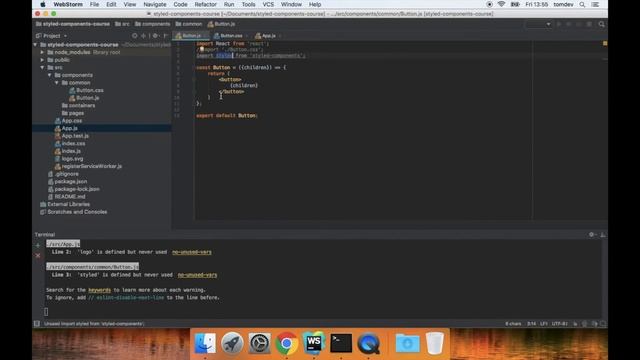640x360 pixels.
Task: Click the common breadcrumb in navigation bar
Action: pos(189,24)
